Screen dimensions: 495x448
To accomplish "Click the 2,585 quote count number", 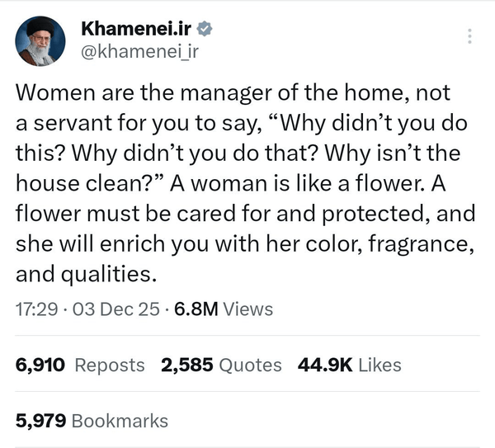I will 187,365.
